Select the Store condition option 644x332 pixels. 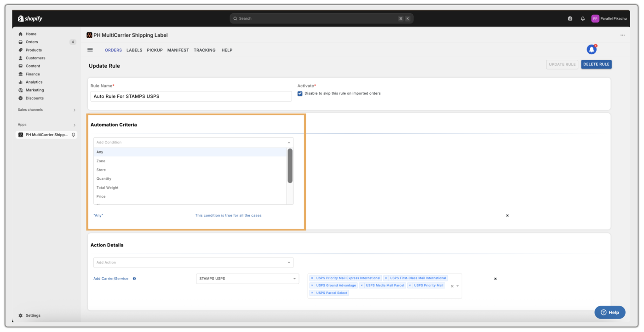coord(190,170)
